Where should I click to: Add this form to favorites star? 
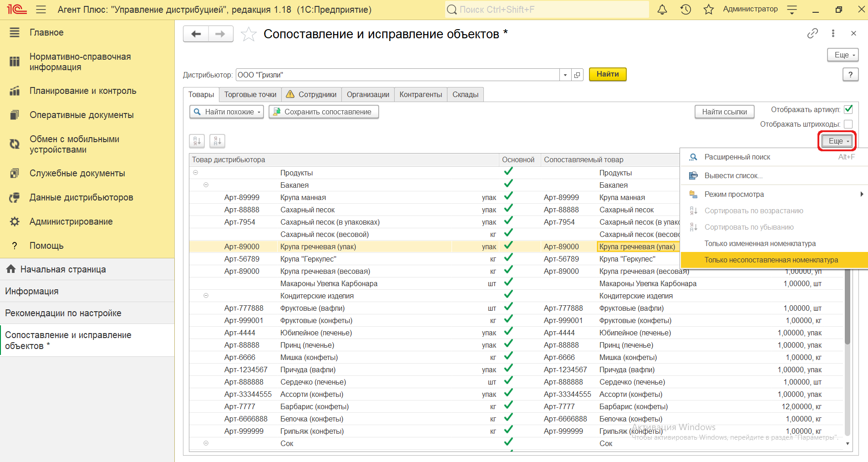(249, 34)
